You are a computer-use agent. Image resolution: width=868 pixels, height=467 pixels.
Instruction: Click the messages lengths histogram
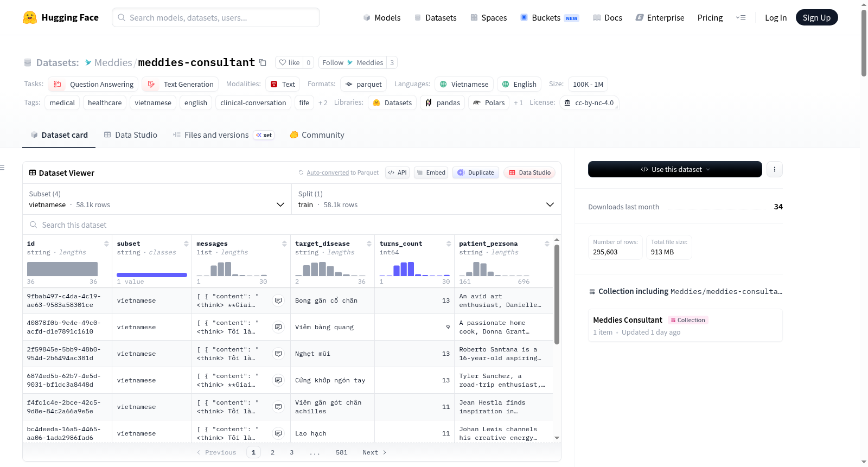pos(232,268)
